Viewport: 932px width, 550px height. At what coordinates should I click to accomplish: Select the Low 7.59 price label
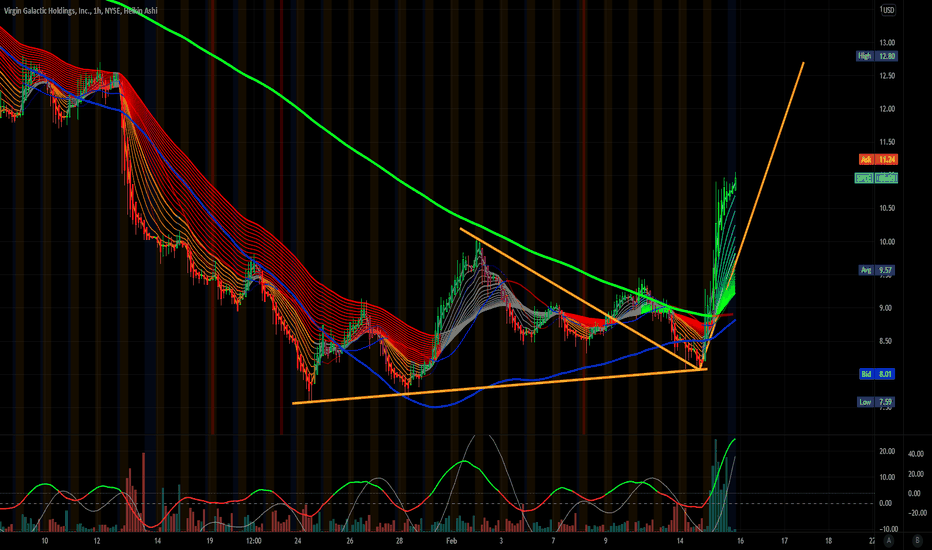coord(876,402)
